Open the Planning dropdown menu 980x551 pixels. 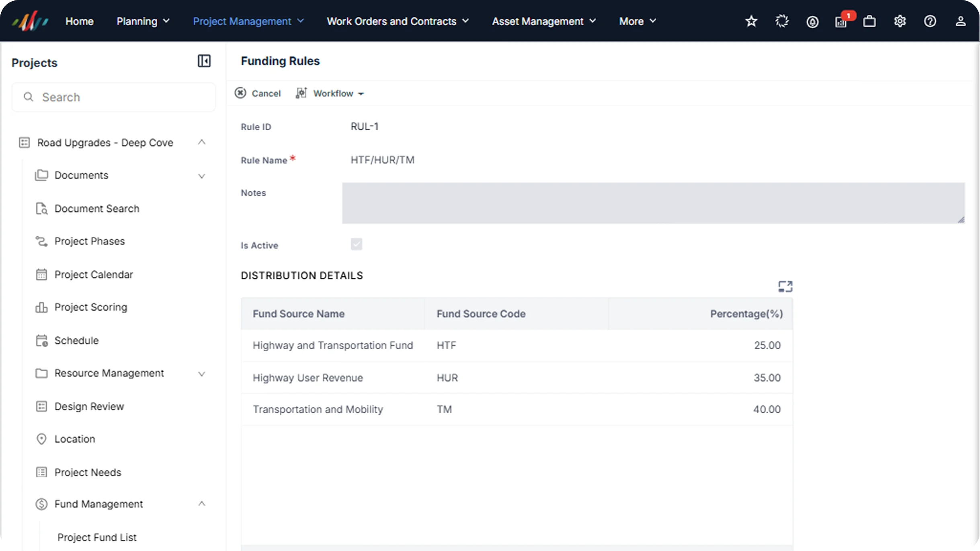tap(143, 21)
